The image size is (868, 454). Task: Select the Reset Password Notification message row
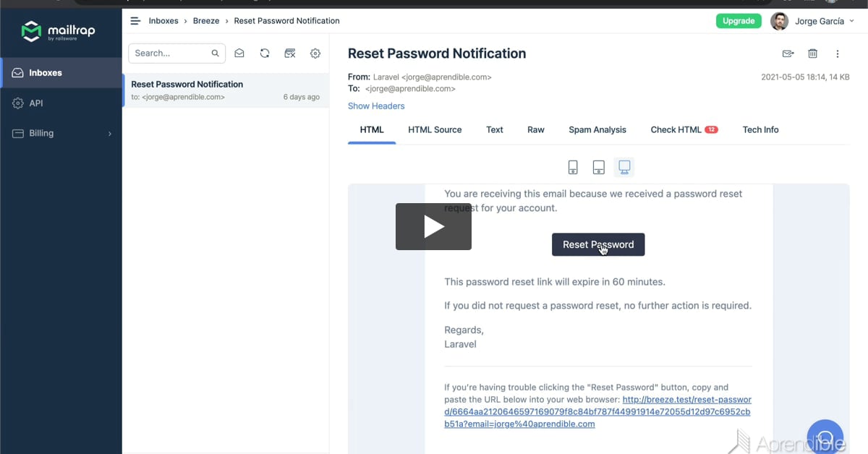pos(226,90)
